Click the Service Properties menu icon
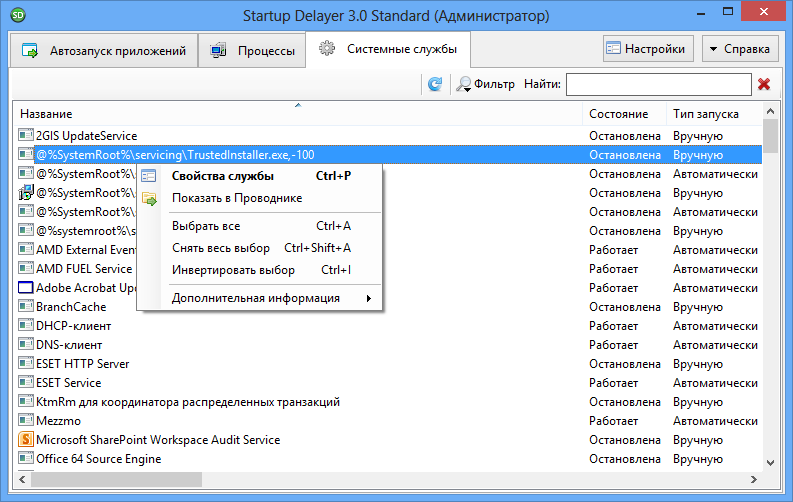 pyautogui.click(x=149, y=176)
